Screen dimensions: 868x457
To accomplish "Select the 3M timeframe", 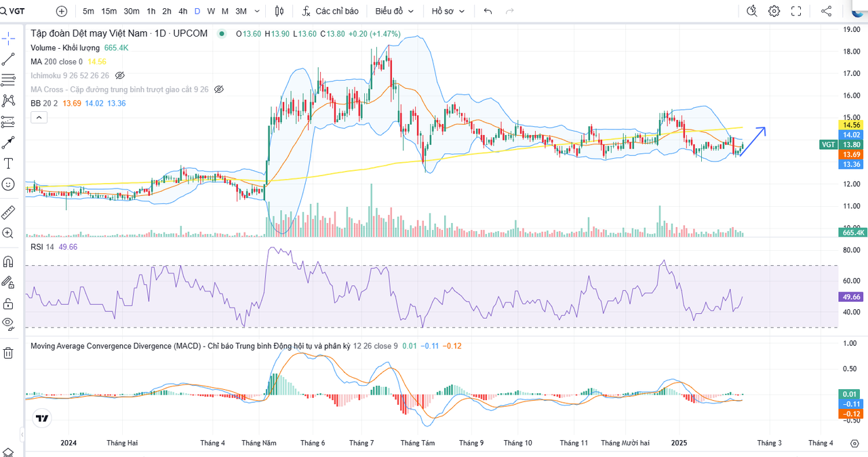I will (241, 11).
